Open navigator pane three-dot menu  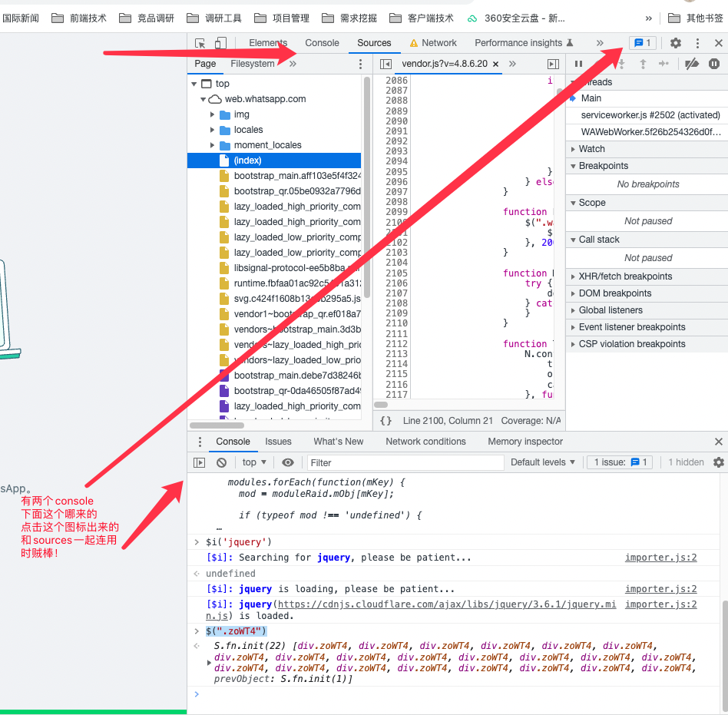click(360, 64)
